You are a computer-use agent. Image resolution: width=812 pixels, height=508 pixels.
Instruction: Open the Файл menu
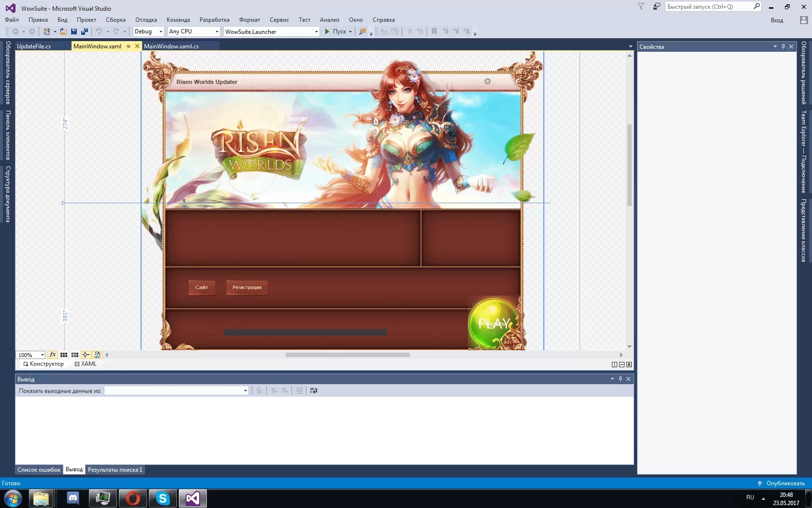(x=12, y=20)
